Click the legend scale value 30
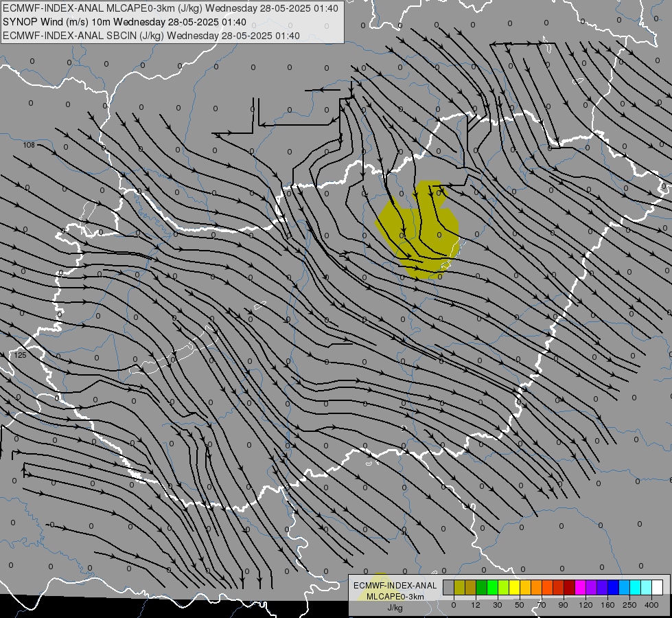 tap(498, 605)
